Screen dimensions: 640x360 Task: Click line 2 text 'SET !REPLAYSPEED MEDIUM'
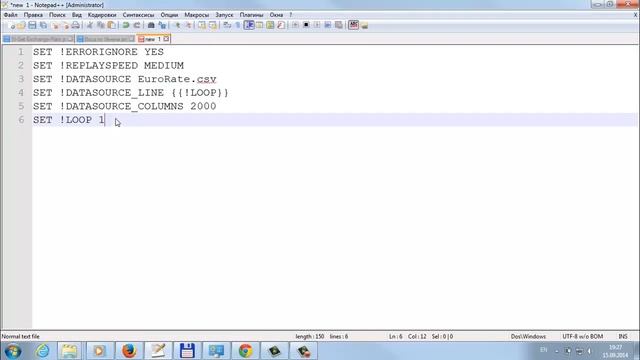109,65
